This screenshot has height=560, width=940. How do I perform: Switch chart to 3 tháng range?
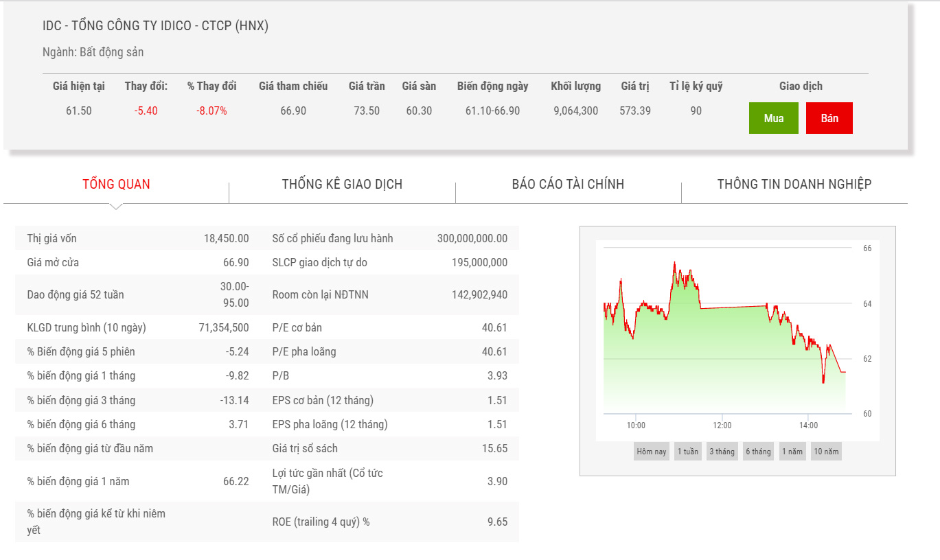[722, 452]
